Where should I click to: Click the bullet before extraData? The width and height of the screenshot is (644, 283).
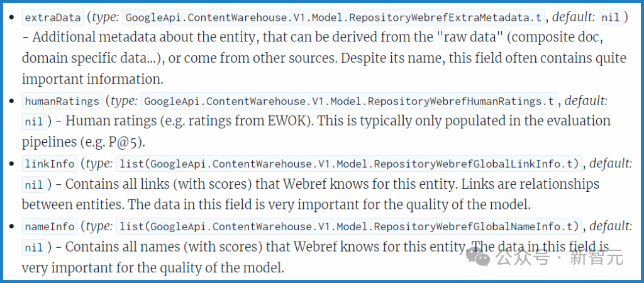click(x=11, y=18)
